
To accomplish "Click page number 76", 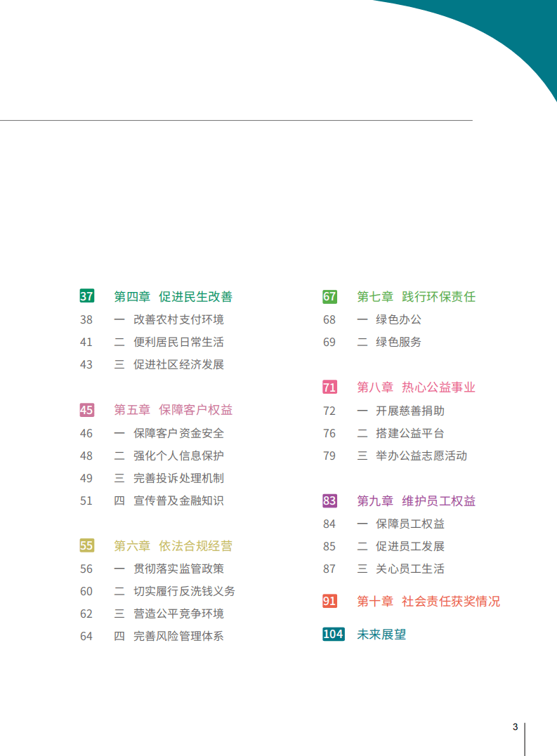I will coord(329,433).
